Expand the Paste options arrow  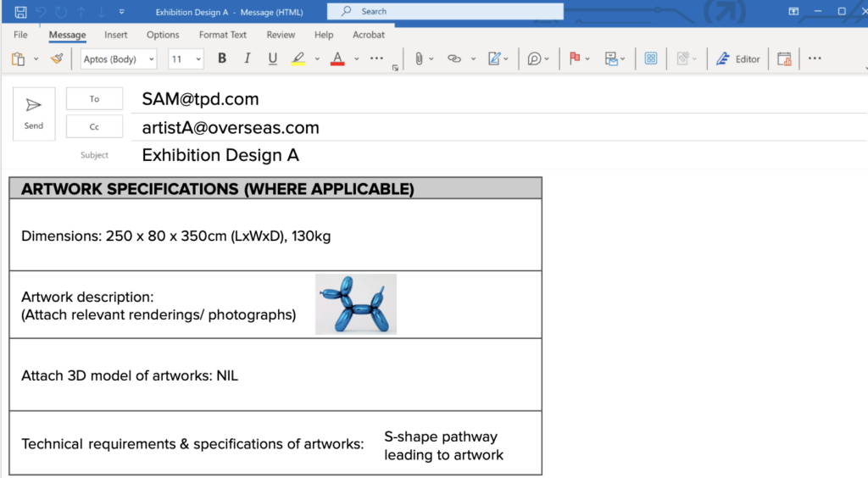(x=36, y=58)
